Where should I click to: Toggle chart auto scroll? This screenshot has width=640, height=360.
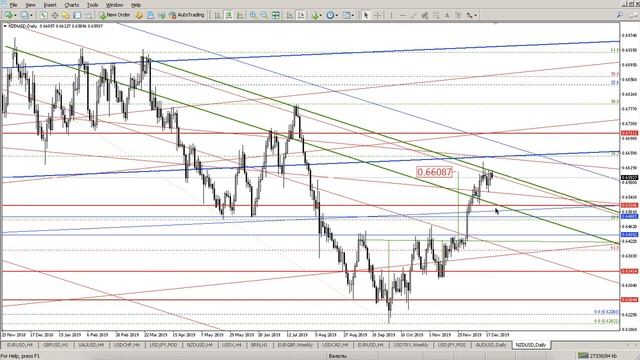[x=289, y=15]
